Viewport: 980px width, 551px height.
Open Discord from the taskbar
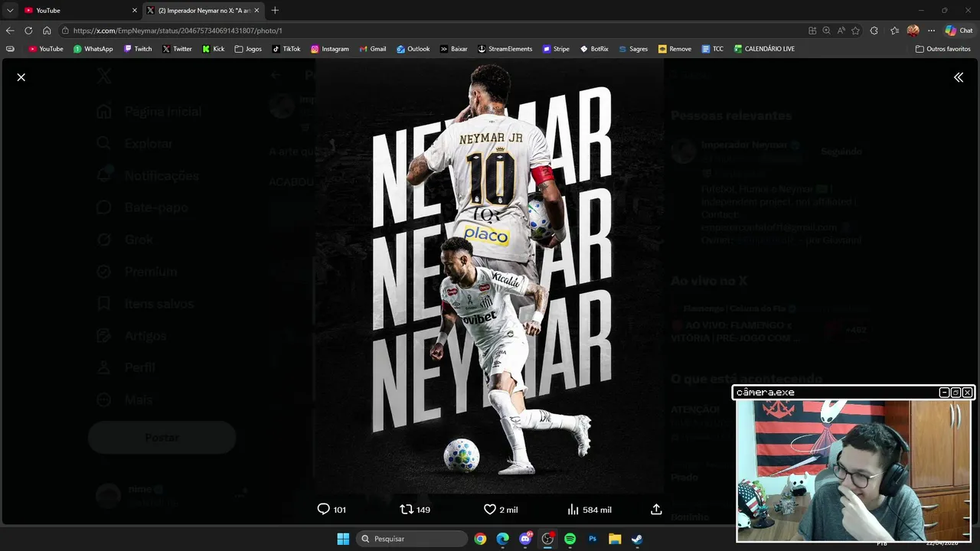525,539
